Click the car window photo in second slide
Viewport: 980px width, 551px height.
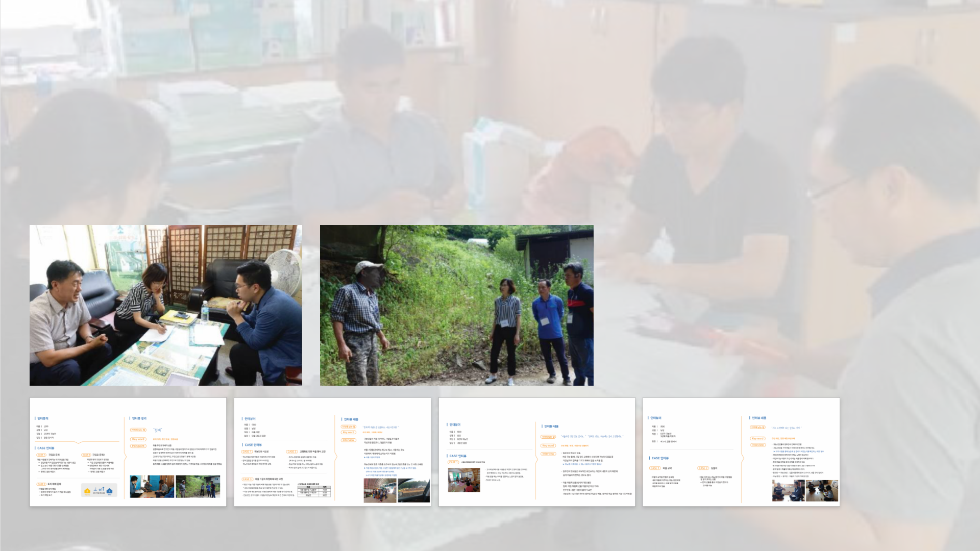pos(413,490)
